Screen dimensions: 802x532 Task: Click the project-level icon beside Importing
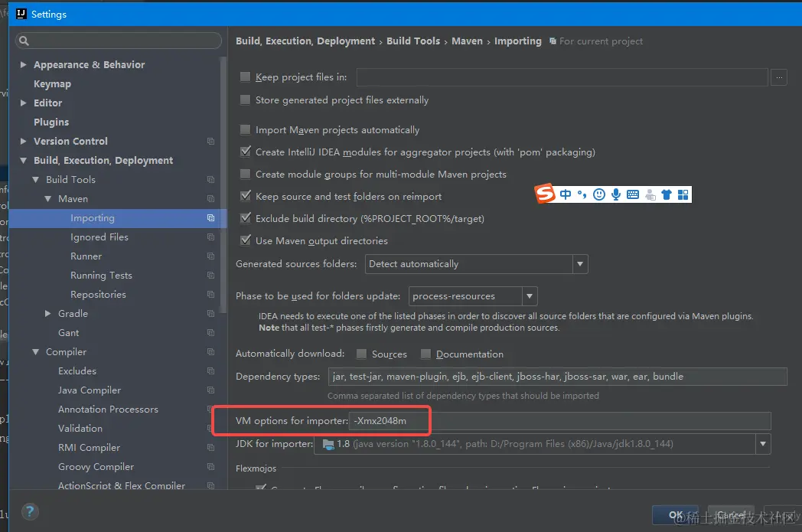[210, 218]
